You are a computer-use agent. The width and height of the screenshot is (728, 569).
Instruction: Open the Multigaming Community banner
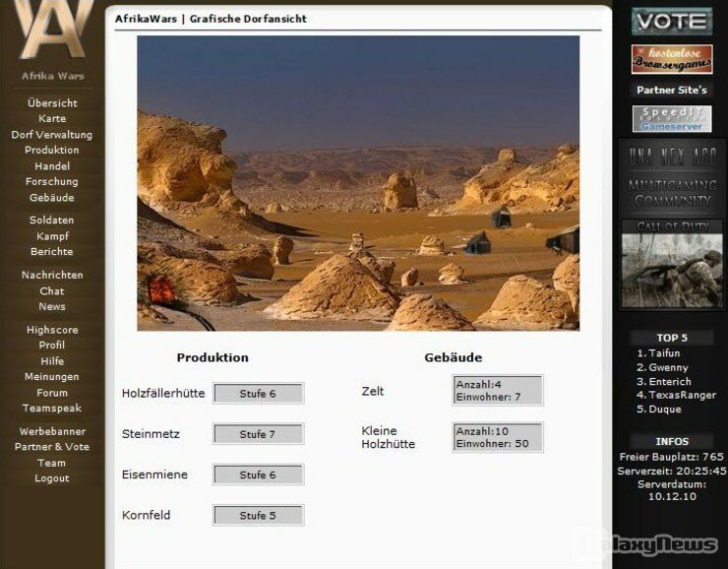tap(671, 178)
